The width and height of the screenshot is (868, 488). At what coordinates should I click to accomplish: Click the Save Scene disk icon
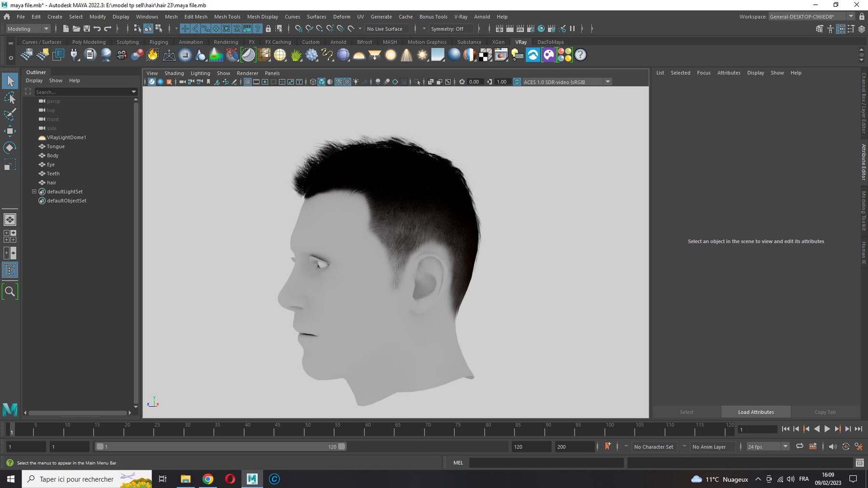click(87, 29)
